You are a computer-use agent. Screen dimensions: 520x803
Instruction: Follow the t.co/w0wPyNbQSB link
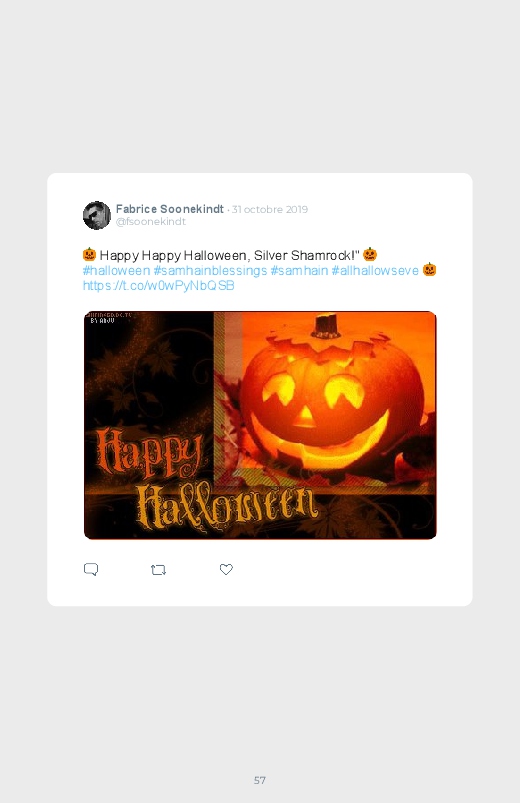click(158, 285)
